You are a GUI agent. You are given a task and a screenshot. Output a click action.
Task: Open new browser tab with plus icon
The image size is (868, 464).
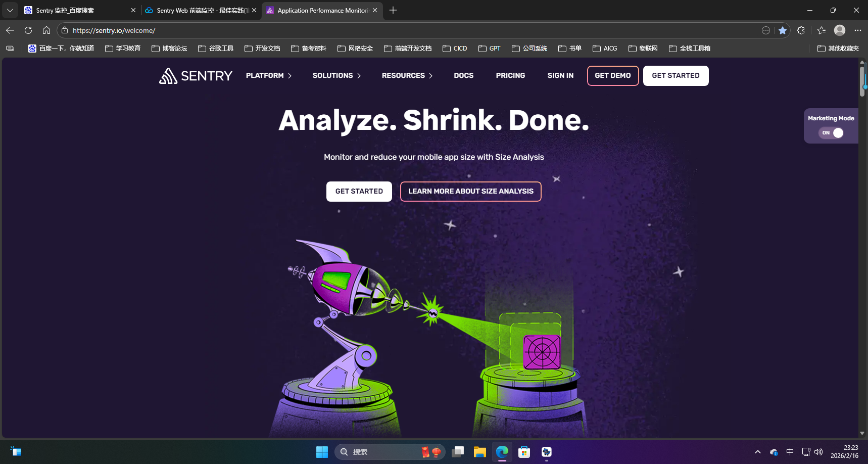click(x=393, y=10)
